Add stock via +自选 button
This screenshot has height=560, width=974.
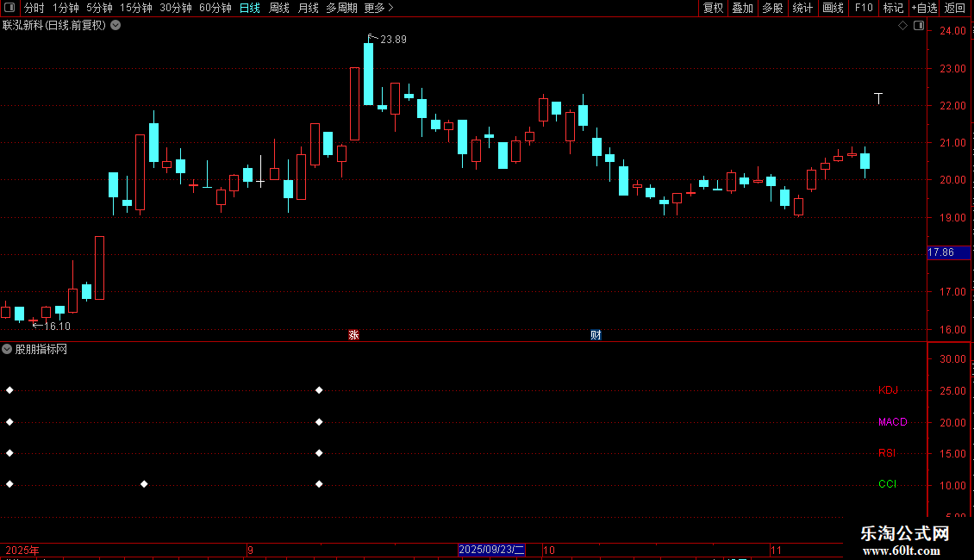pos(924,8)
